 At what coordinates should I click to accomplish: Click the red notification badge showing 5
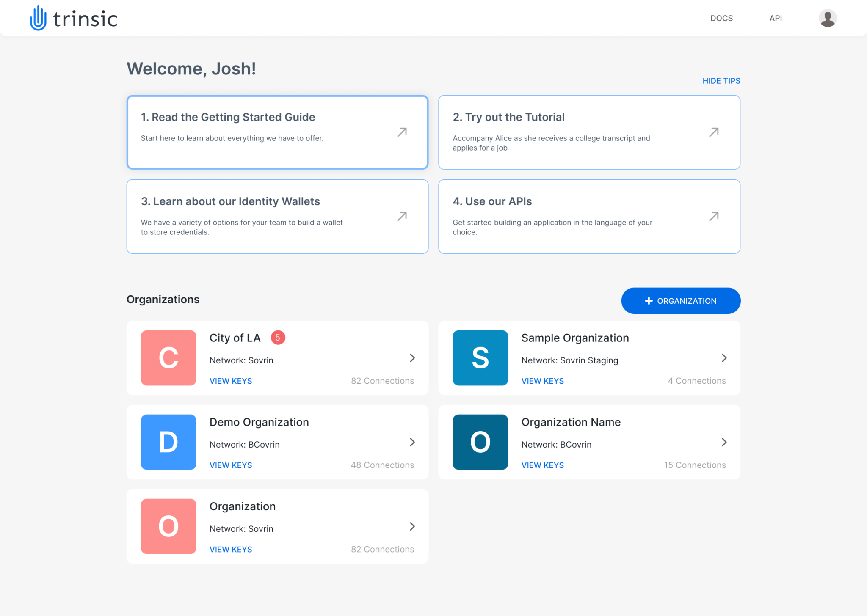[278, 337]
